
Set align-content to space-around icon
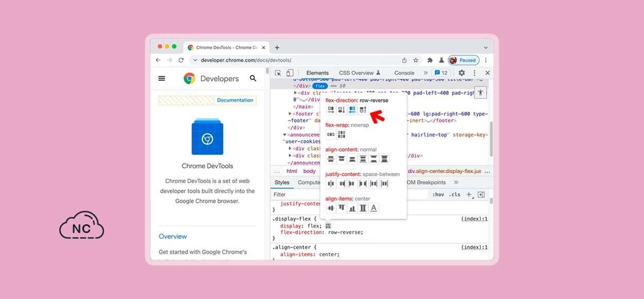(x=363, y=159)
